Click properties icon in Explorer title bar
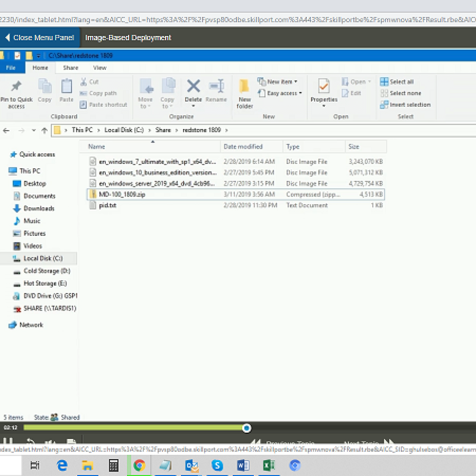This screenshot has width=476, height=476. coord(17,55)
